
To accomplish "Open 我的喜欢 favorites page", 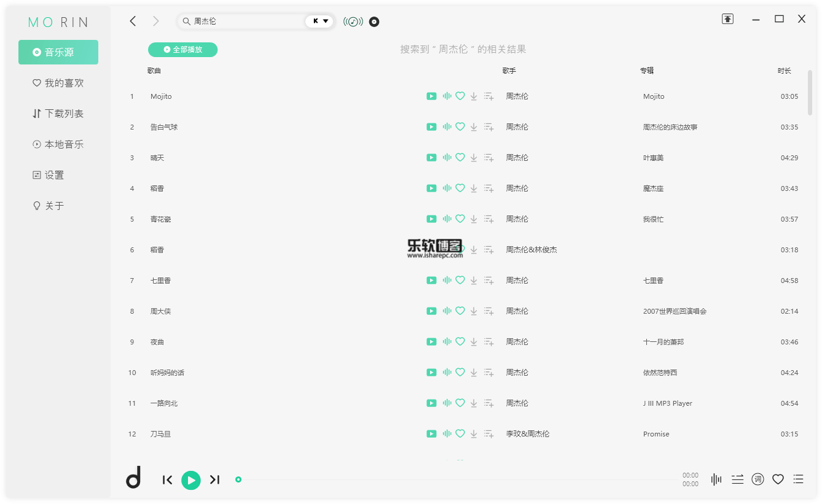I will point(58,83).
